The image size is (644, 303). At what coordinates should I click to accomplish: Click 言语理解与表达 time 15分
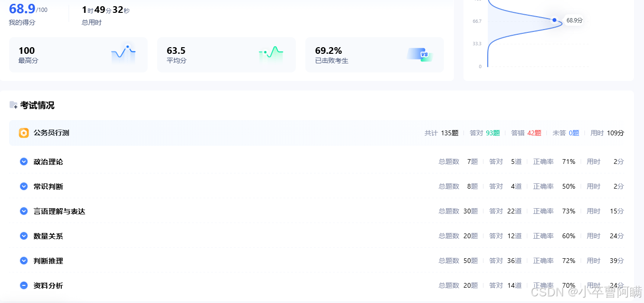coord(617,212)
